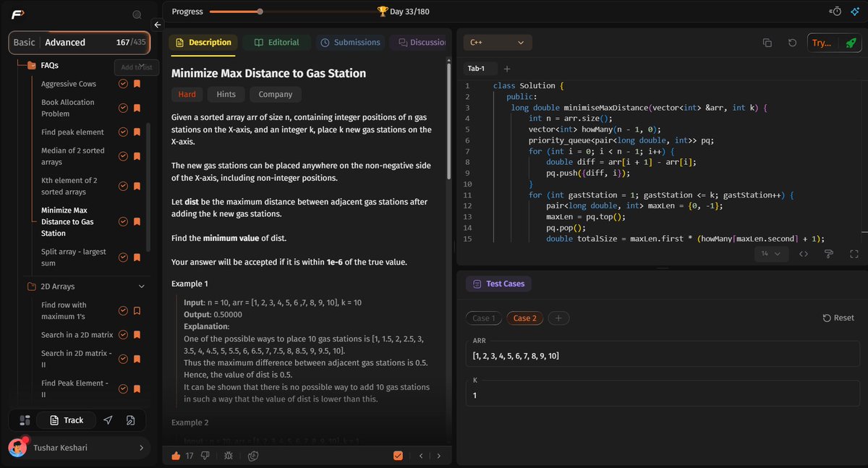This screenshot has height=468, width=868.
Task: Toggle completion check for Book Allocation Problem
Action: (123, 108)
